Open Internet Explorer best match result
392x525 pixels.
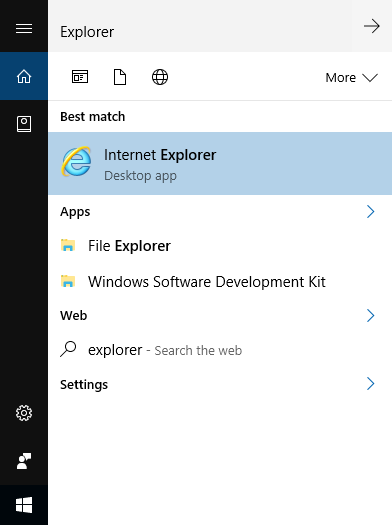(220, 163)
